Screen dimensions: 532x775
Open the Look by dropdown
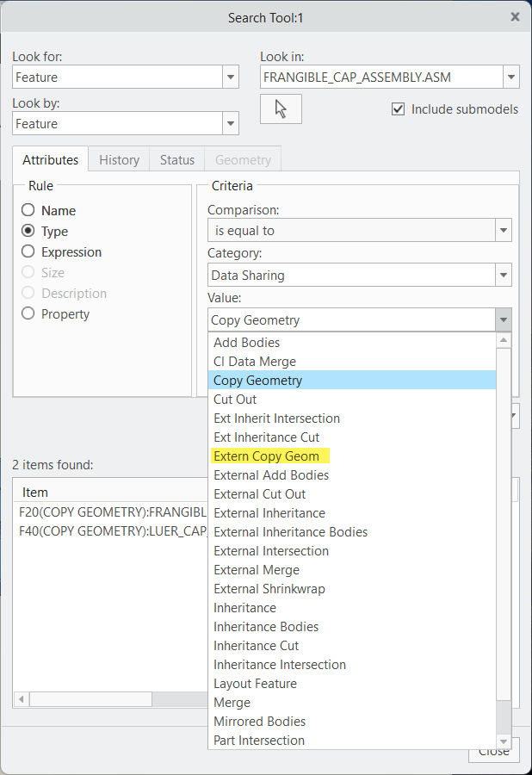click(230, 123)
